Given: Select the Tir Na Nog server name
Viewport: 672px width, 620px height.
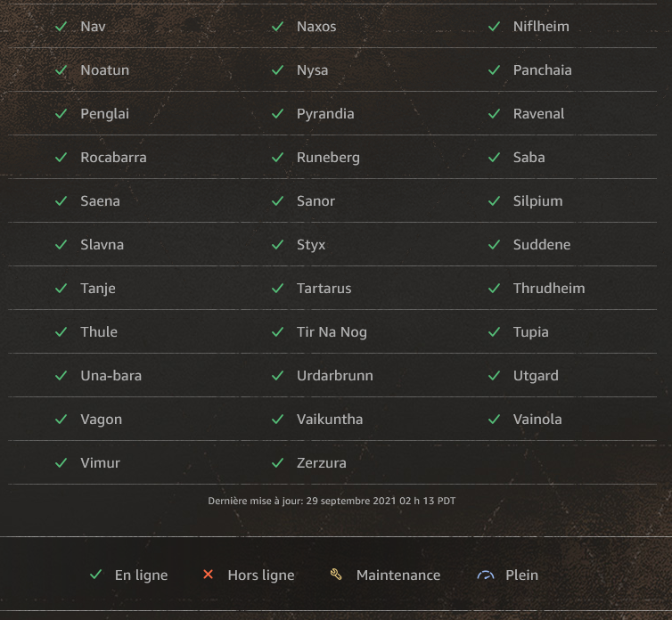Looking at the screenshot, I should 332,332.
